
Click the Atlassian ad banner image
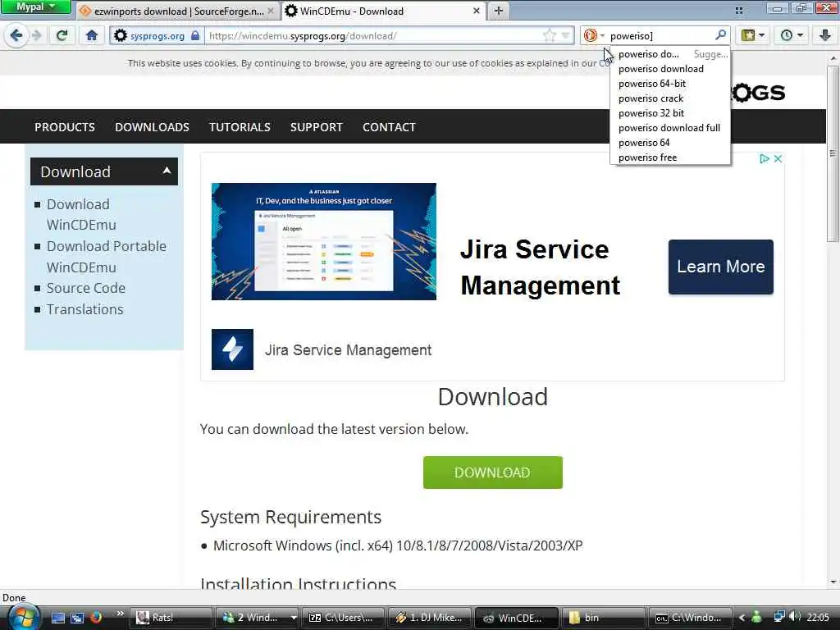pyautogui.click(x=323, y=241)
